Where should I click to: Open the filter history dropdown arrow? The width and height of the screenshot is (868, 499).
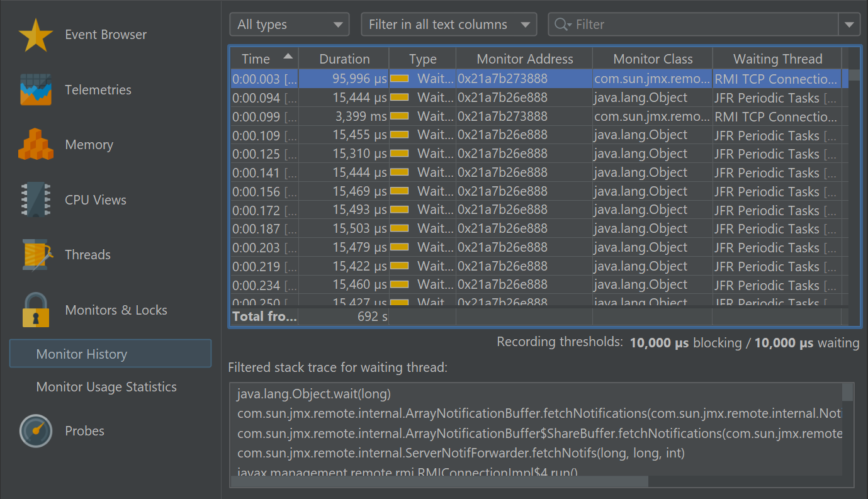click(x=849, y=25)
